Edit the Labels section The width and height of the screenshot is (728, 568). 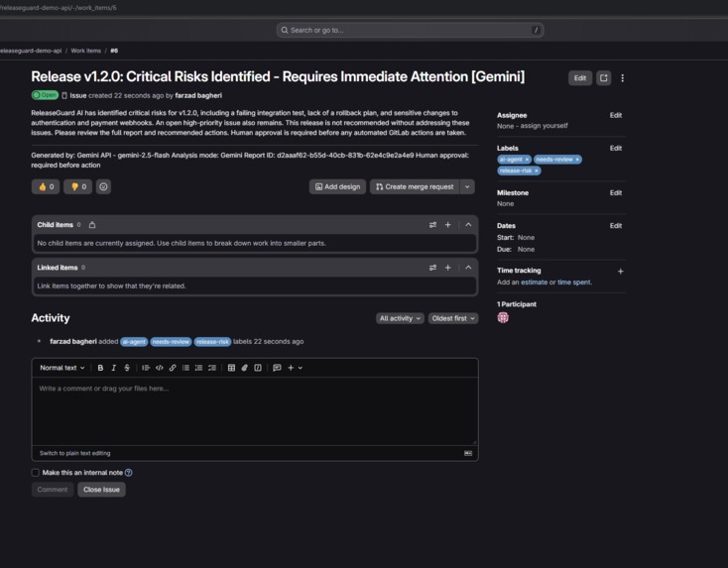pos(616,148)
